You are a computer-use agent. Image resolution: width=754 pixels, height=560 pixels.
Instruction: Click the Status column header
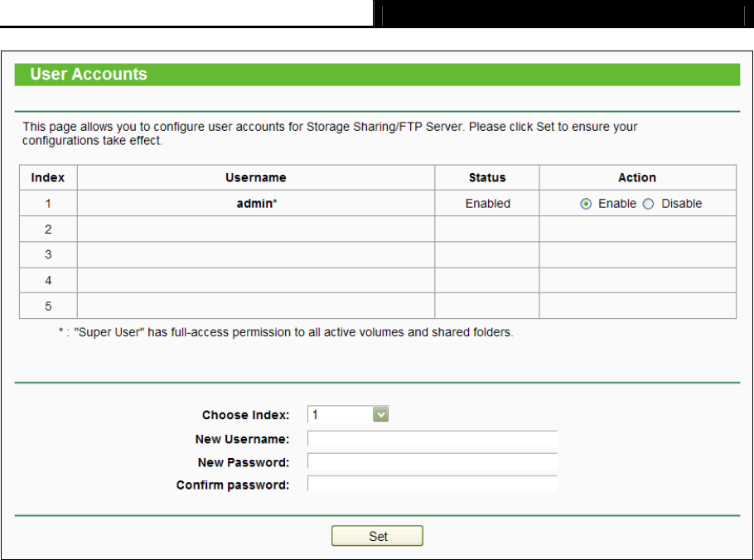click(x=487, y=178)
